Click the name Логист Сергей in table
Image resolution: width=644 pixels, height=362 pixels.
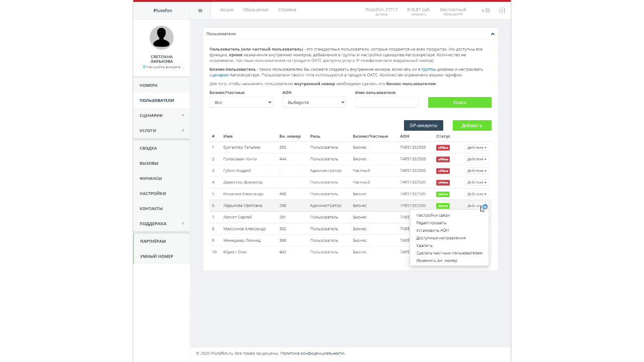pyautogui.click(x=237, y=217)
